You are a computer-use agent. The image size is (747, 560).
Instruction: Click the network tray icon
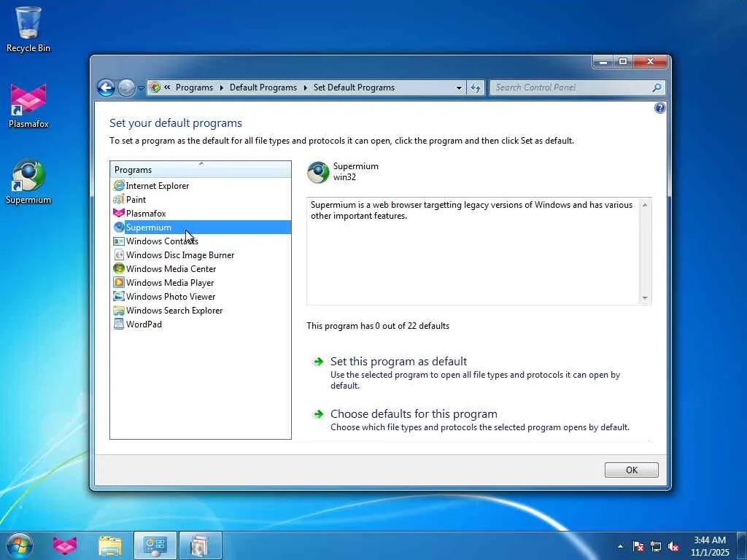[x=656, y=546]
